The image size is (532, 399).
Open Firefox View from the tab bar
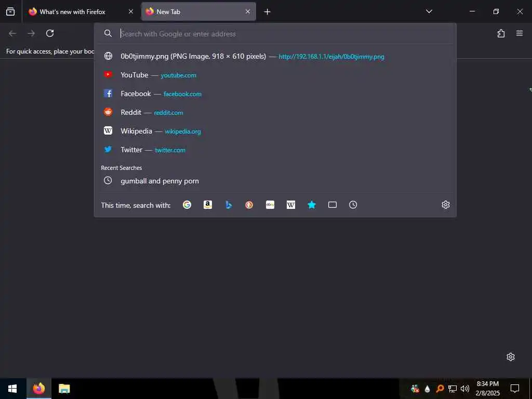tap(10, 11)
